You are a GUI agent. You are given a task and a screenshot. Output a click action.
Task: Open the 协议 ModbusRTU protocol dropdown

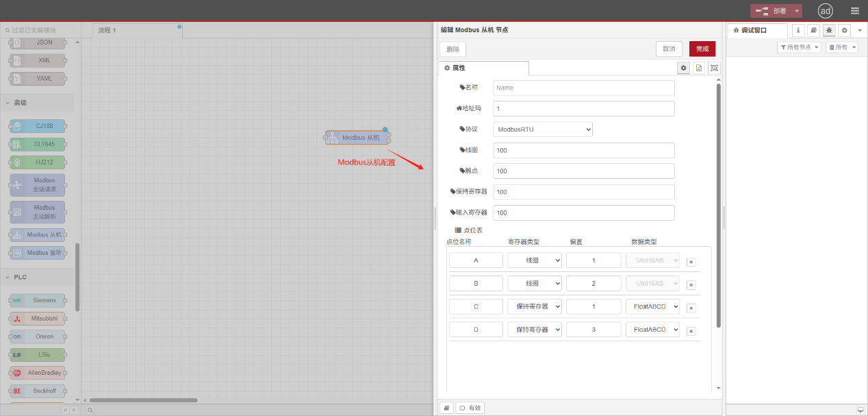pos(542,130)
